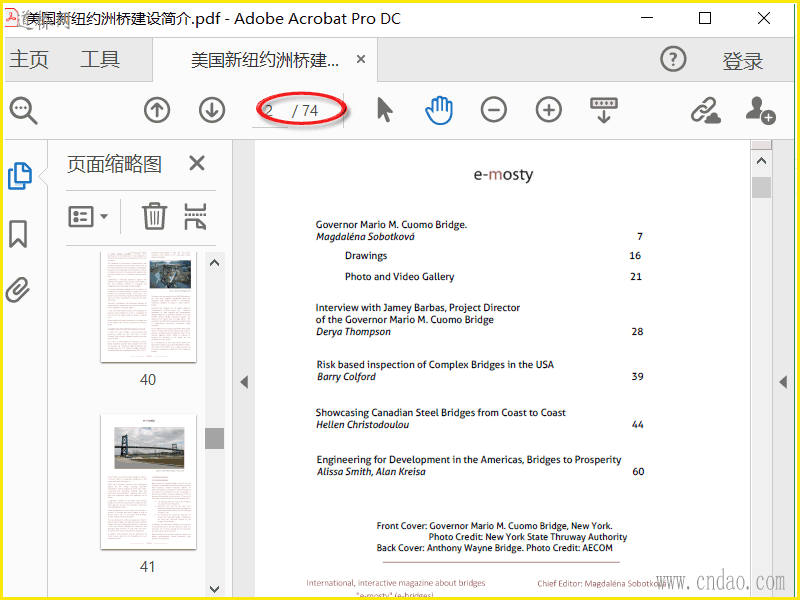Close the 页面缩略图 panel
Viewport: 800px width, 600px height.
coord(196,164)
